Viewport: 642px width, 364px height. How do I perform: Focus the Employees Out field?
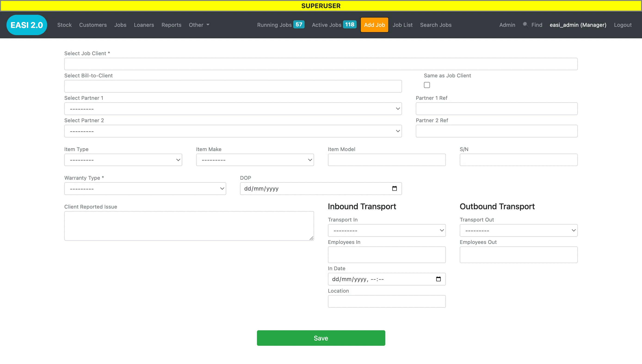click(519, 255)
